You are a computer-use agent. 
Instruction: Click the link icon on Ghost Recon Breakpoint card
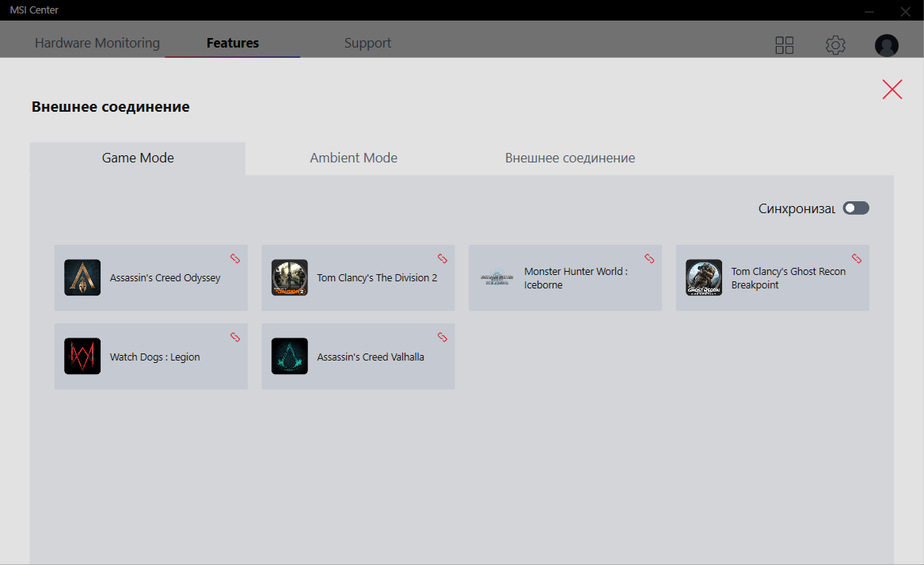click(x=857, y=258)
